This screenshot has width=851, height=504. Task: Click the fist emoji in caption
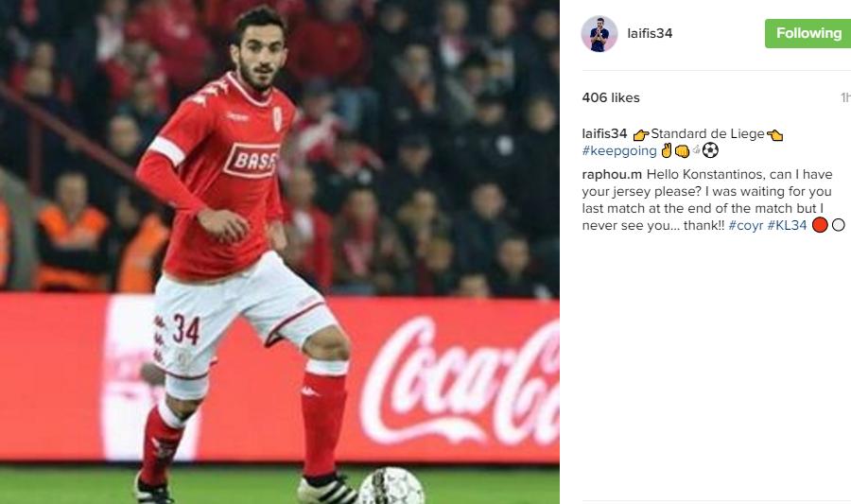point(682,150)
